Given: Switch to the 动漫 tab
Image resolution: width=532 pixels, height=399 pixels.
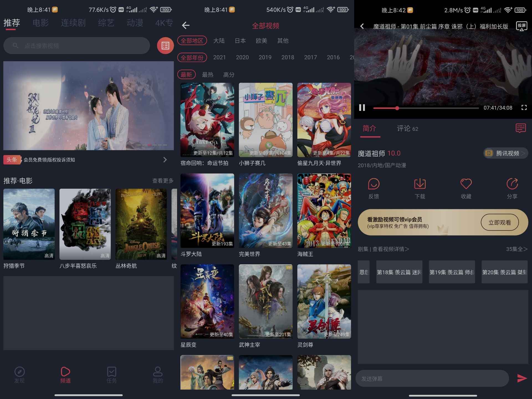Looking at the screenshot, I should click(135, 23).
